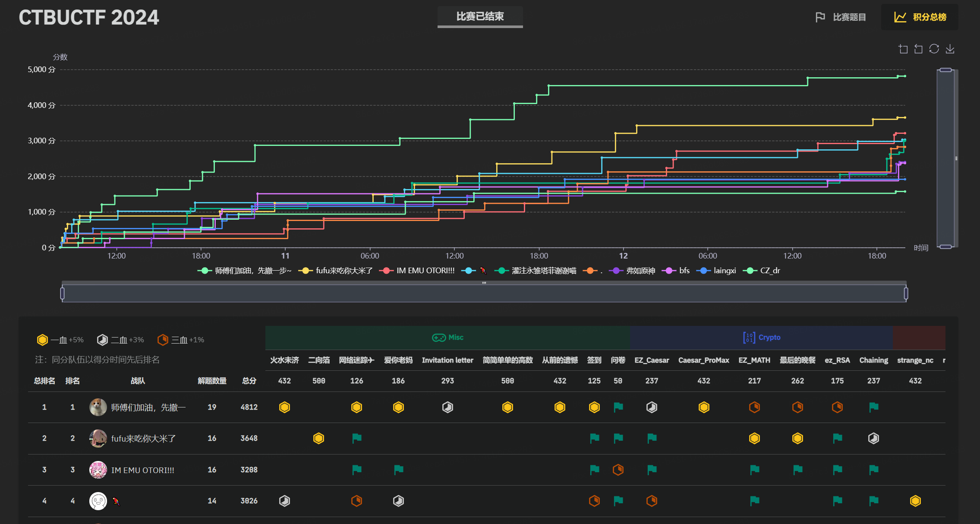Click Caesar_ProMax challenge column header
The image size is (980, 524).
704,360
